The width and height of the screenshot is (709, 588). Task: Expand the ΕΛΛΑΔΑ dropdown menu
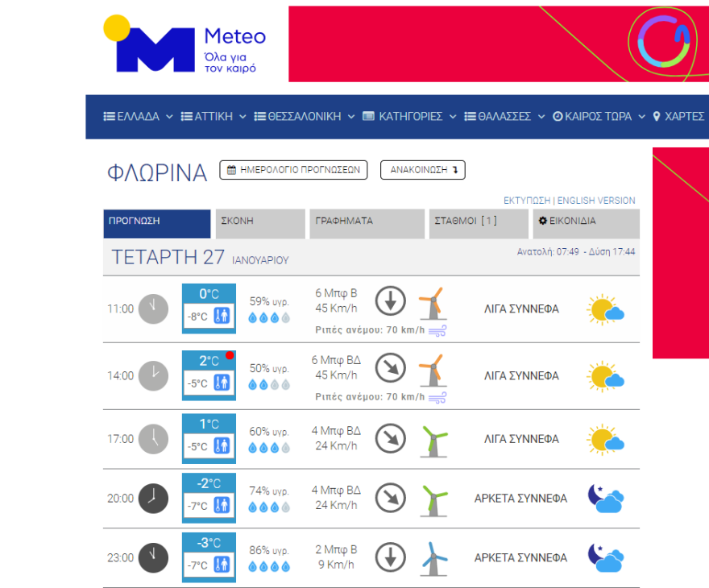click(x=138, y=117)
